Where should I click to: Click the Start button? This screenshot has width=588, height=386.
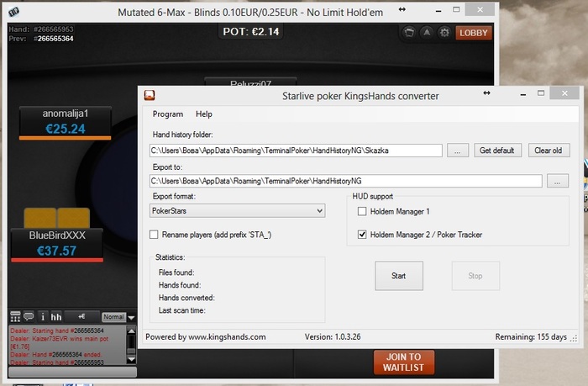click(399, 276)
